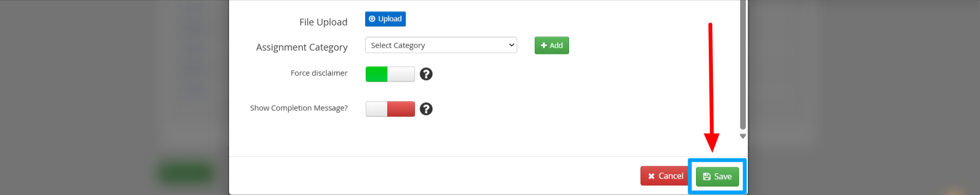
Task: Click the X icon in the Cancel button
Action: 651,176
